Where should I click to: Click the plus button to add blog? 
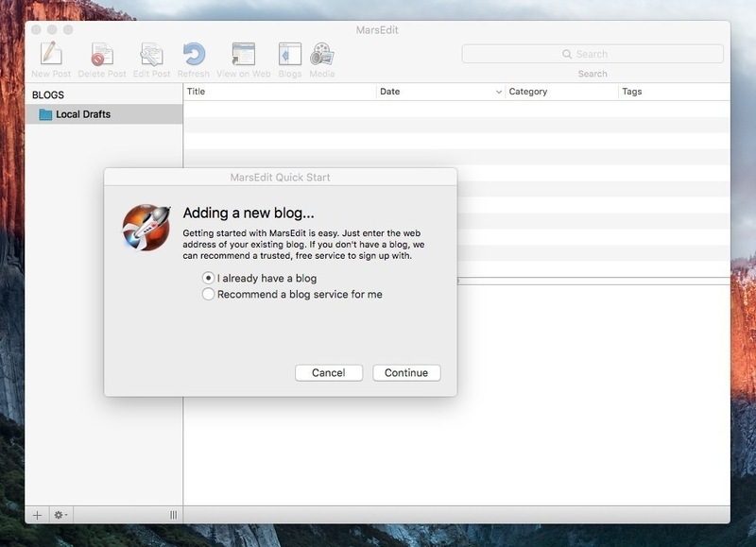click(x=38, y=515)
